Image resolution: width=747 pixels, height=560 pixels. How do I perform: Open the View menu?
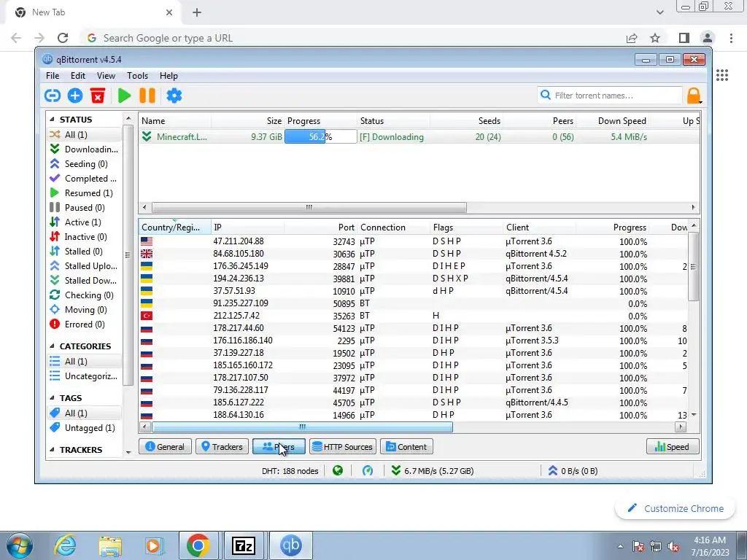click(106, 76)
